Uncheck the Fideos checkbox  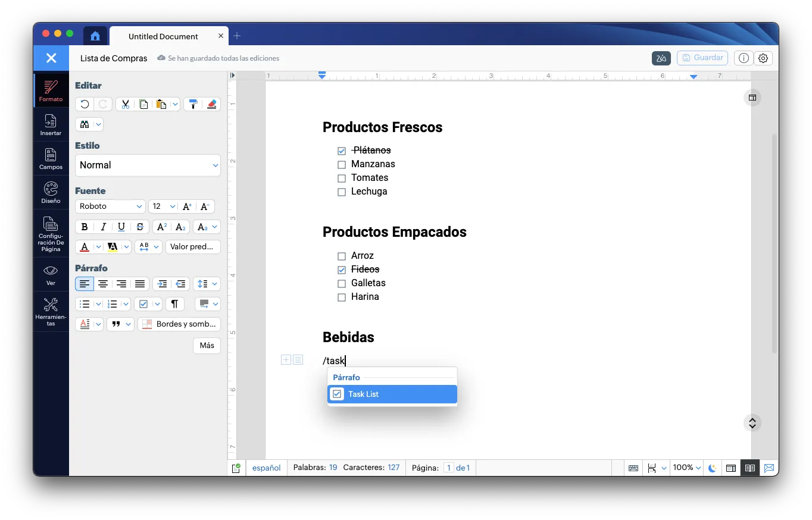(342, 270)
